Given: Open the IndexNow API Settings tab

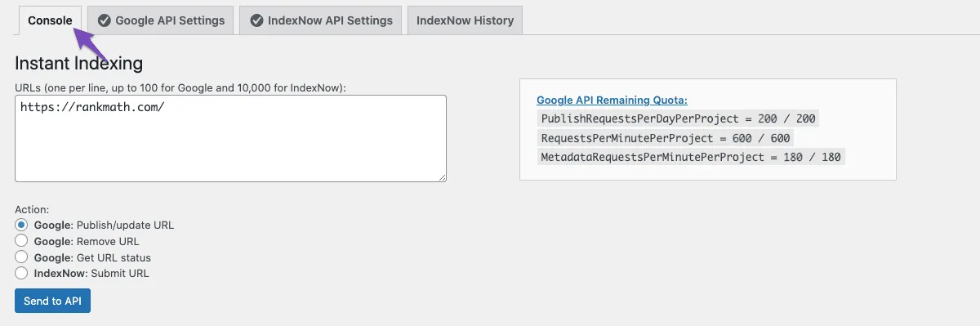Looking at the screenshot, I should [321, 20].
